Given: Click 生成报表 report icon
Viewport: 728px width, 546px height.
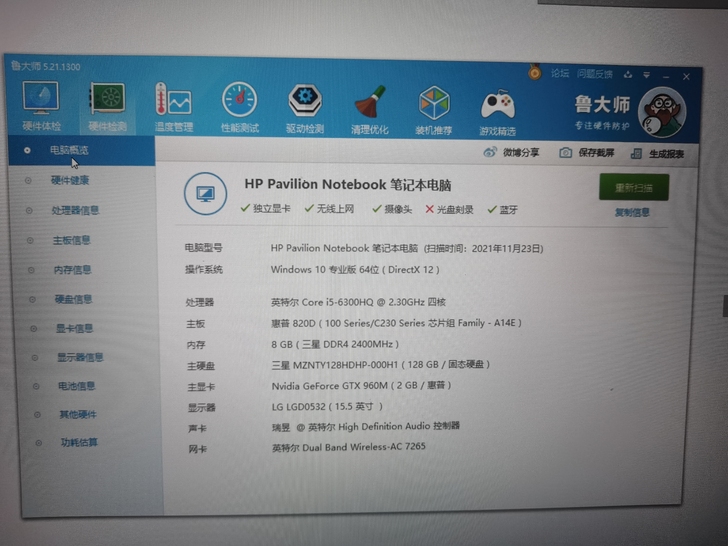Looking at the screenshot, I should (637, 153).
